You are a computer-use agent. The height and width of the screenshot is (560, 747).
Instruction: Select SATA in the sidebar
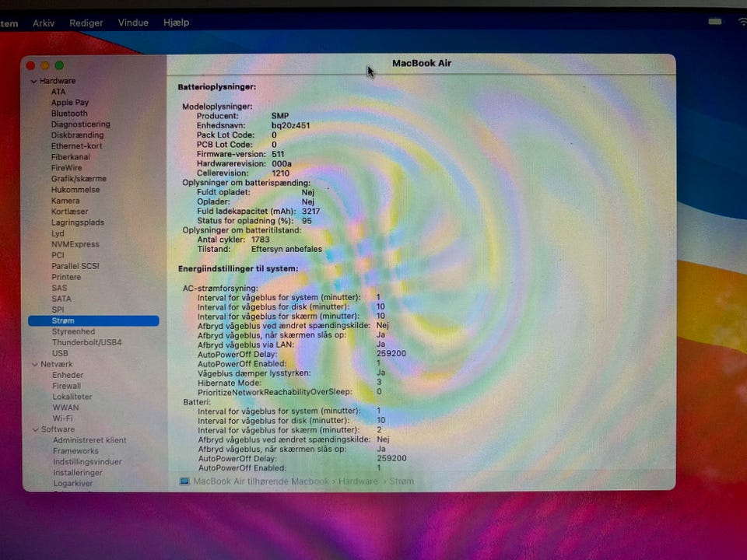tap(61, 299)
